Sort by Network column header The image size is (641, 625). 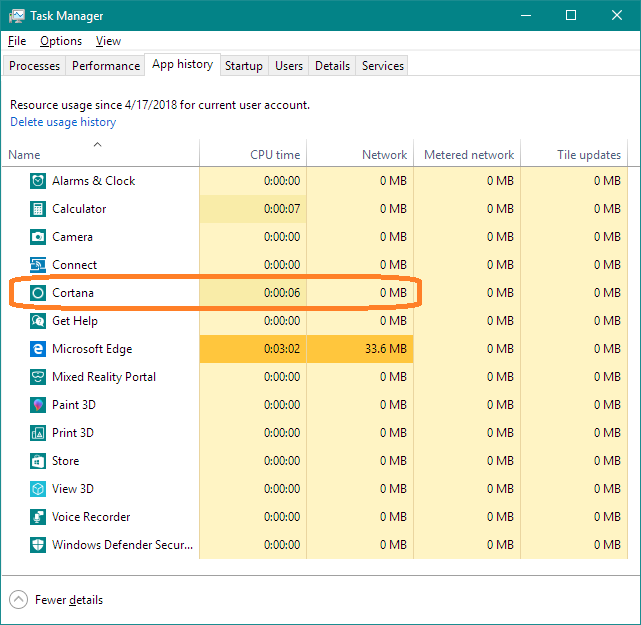[x=384, y=155]
